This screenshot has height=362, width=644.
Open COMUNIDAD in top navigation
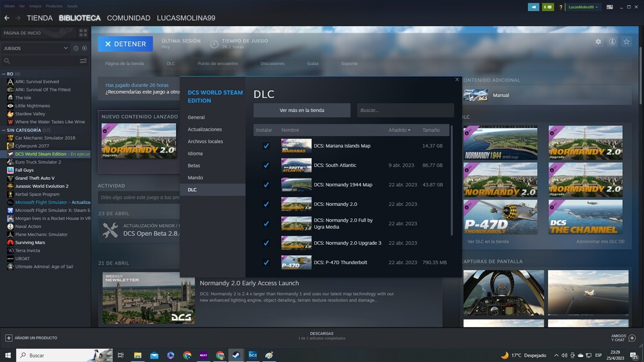[x=129, y=18]
